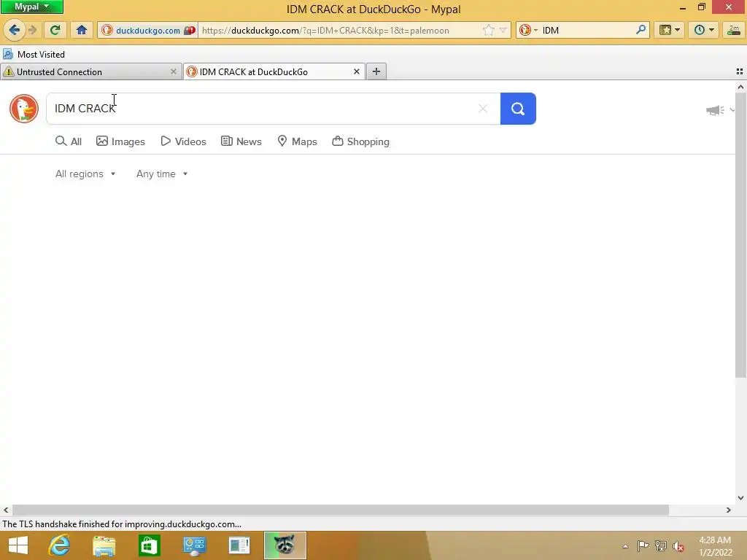Click the vertical scrollbar thumb
Screen dimensions: 747x560
tap(740, 236)
